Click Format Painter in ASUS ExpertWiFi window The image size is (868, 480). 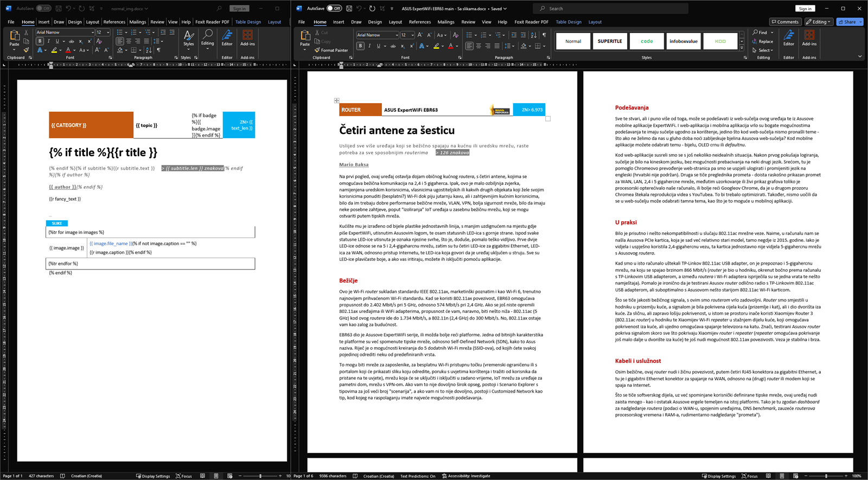tap(331, 50)
